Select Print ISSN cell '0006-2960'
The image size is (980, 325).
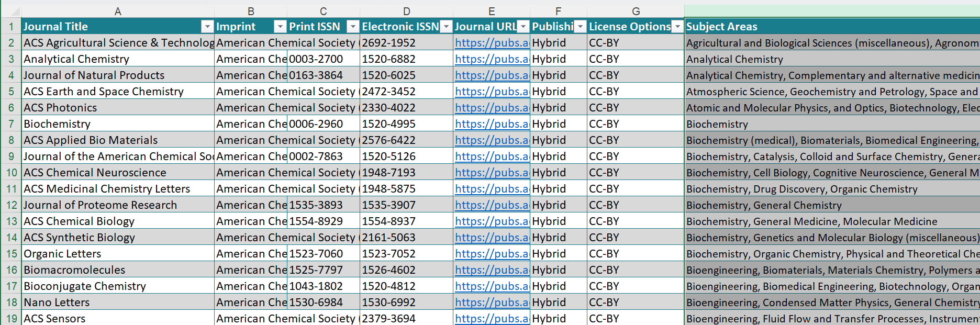point(324,124)
